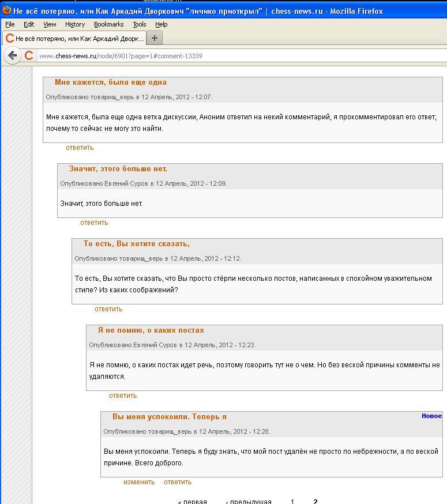Screen dimensions: 447x504
Task: Open the History menu
Action: pos(75,24)
